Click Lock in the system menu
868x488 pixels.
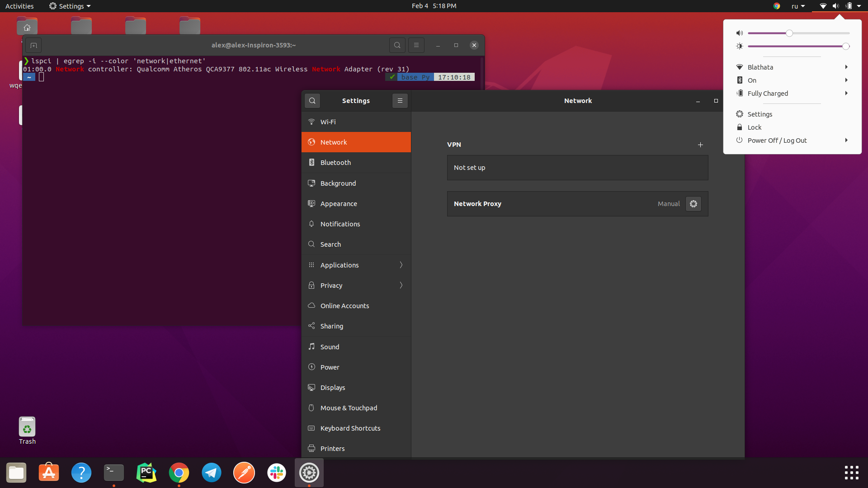click(793, 127)
